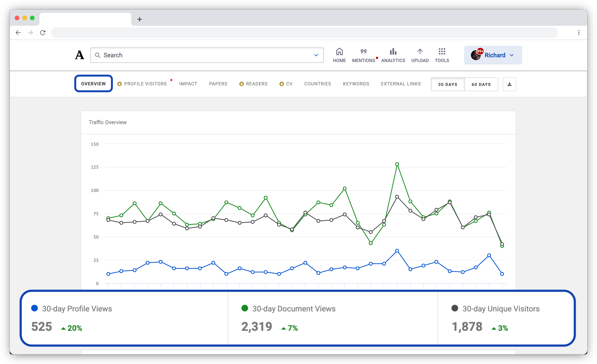The height and width of the screenshot is (364, 597).
Task: Open Mentions quote-mark icon
Action: click(x=363, y=51)
